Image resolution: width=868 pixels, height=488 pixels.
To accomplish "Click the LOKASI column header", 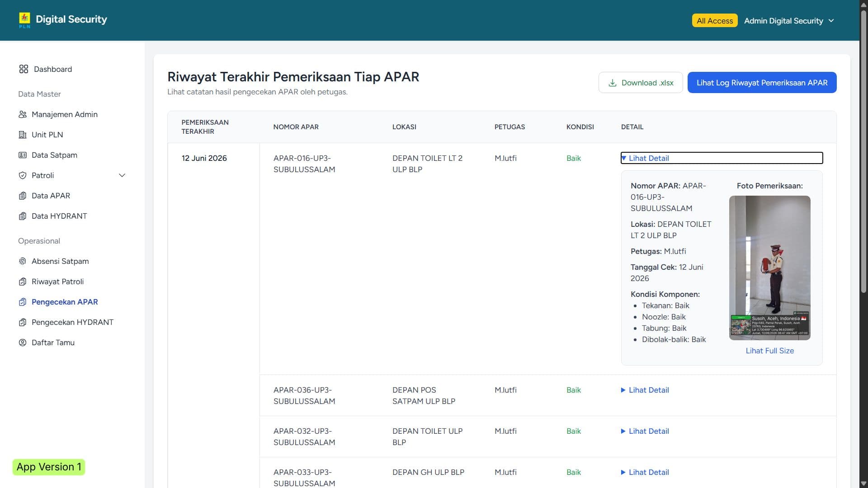I will (x=404, y=127).
